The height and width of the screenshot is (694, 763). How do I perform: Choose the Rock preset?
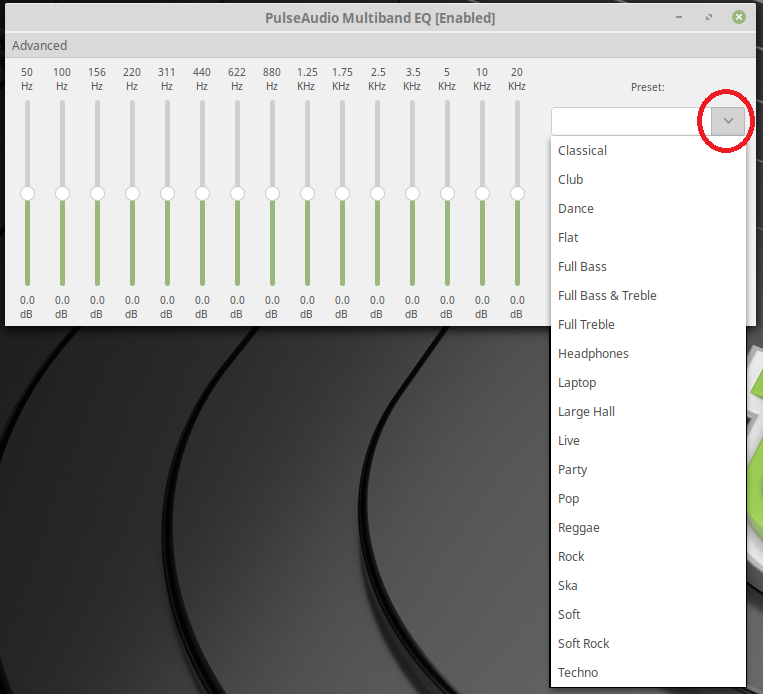[648, 556]
